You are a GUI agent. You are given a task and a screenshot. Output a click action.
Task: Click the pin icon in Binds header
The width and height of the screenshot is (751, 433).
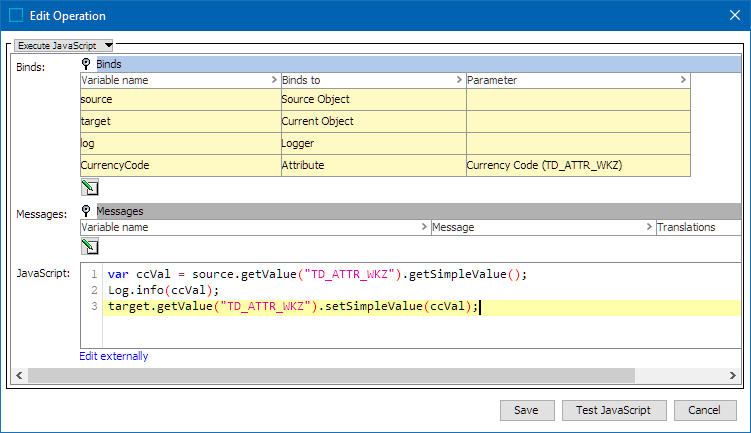point(87,63)
